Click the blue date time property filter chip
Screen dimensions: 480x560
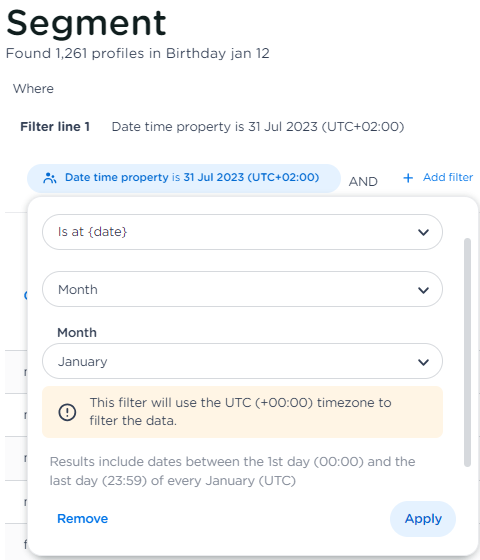pos(184,178)
